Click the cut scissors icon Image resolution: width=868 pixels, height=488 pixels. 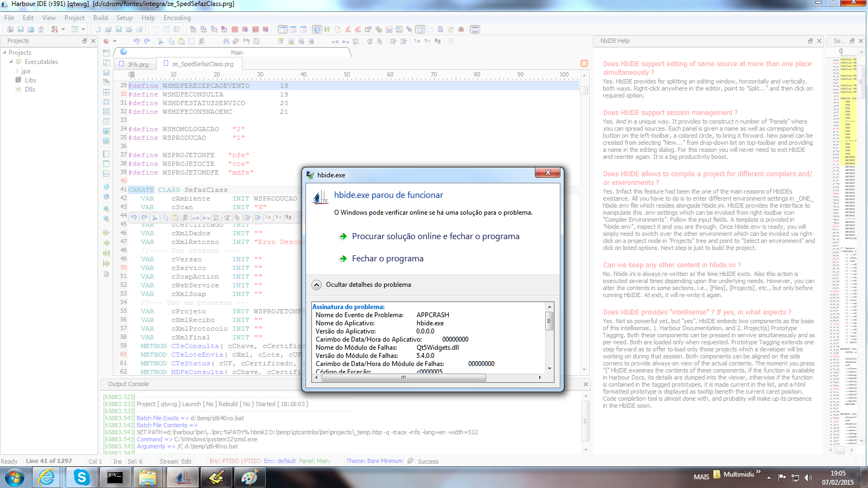point(160,41)
